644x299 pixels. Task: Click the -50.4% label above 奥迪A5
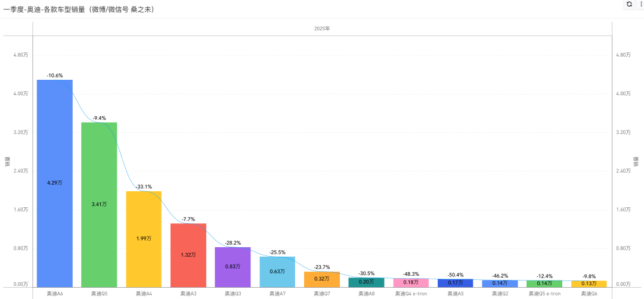[456, 275]
